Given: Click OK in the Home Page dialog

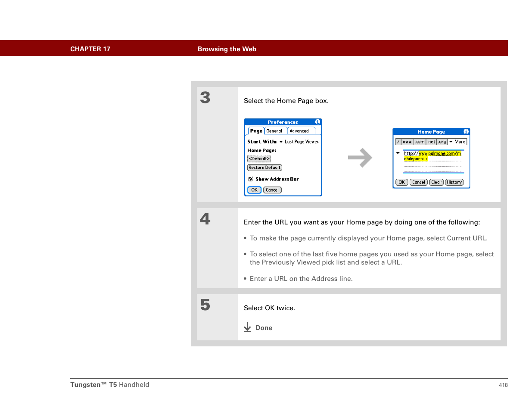Looking at the screenshot, I should coord(401,182).
